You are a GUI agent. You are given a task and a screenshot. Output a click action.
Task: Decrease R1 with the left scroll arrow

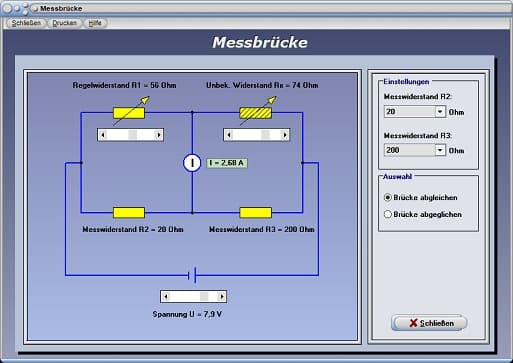click(103, 135)
